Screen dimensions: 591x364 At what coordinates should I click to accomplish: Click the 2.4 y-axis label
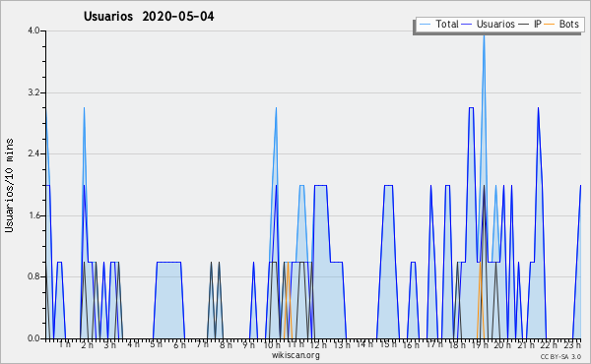[33, 153]
